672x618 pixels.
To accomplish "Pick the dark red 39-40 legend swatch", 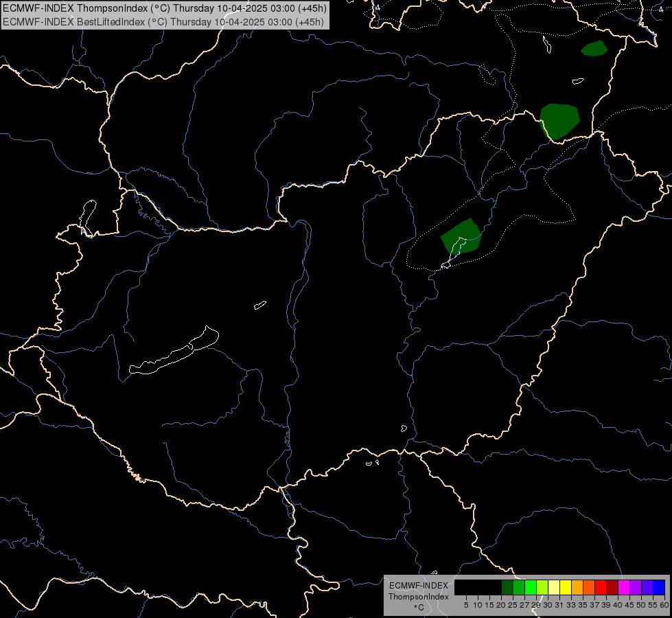I will click(x=612, y=588).
